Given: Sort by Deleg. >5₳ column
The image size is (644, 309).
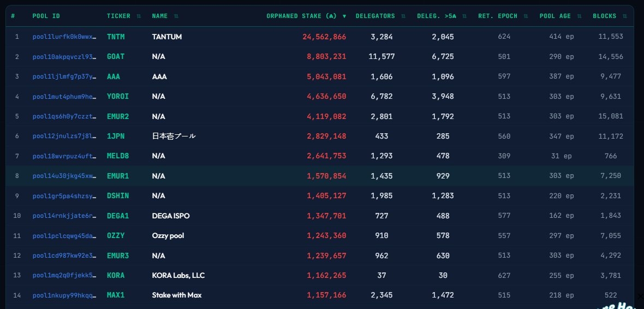Looking at the screenshot, I should pos(442,16).
